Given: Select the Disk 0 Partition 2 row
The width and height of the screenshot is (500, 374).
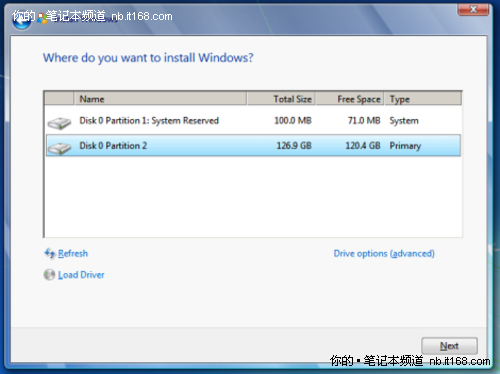Looking at the screenshot, I should 253,146.
